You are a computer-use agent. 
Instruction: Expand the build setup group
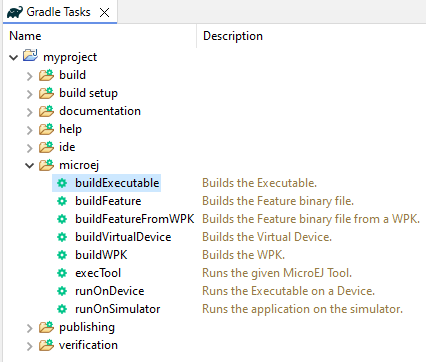[30, 94]
